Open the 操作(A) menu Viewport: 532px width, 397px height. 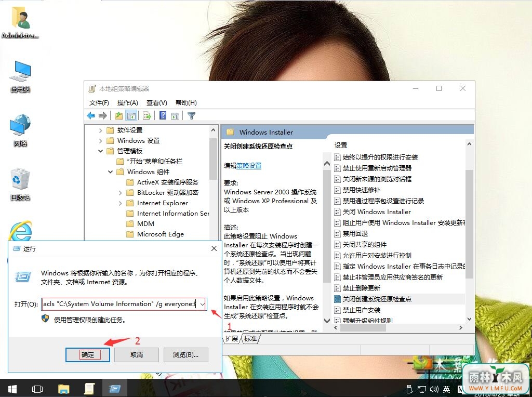tap(128, 102)
